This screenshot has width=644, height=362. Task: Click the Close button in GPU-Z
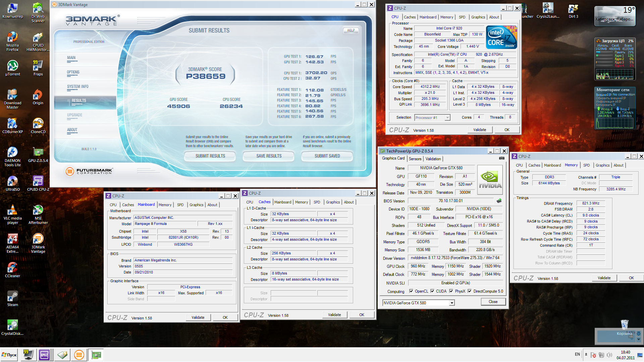click(x=493, y=302)
